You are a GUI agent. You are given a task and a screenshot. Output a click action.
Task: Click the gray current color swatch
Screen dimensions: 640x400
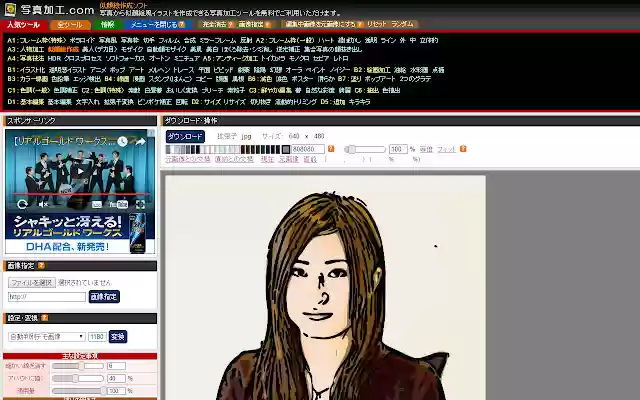286,149
